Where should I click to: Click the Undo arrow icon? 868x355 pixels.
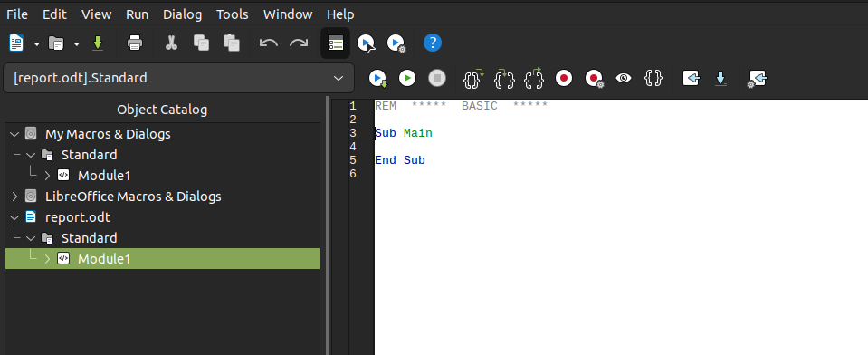(x=269, y=43)
